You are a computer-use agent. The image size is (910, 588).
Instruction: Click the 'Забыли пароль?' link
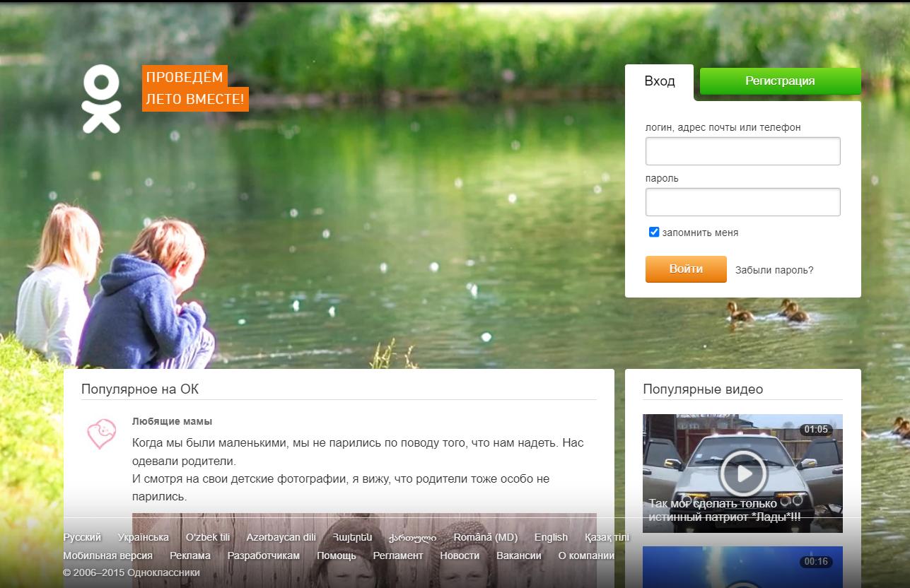[774, 270]
